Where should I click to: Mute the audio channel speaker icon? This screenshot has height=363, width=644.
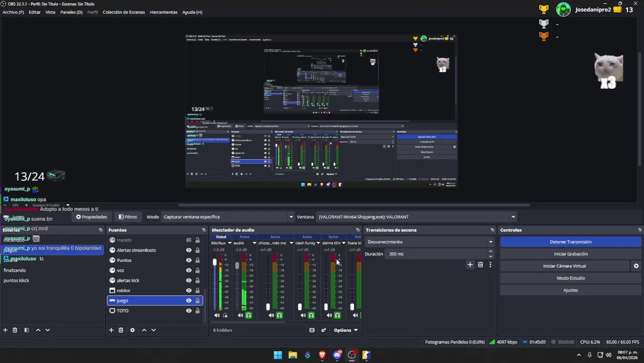240,315
